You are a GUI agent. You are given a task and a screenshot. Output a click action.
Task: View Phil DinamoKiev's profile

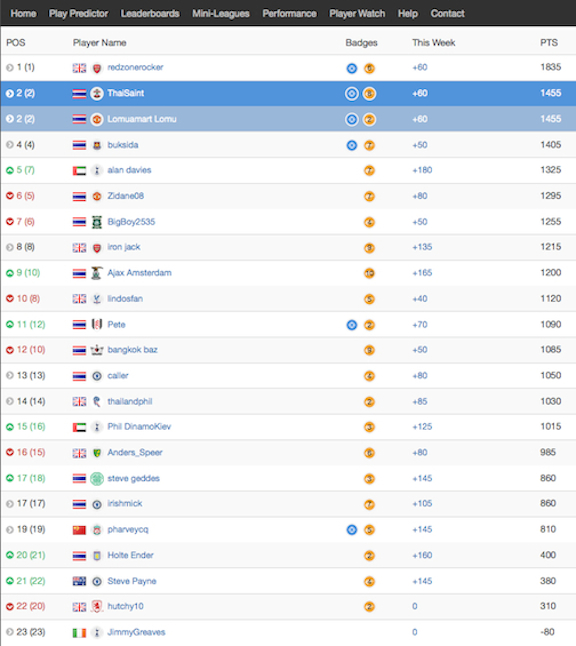[x=139, y=426]
